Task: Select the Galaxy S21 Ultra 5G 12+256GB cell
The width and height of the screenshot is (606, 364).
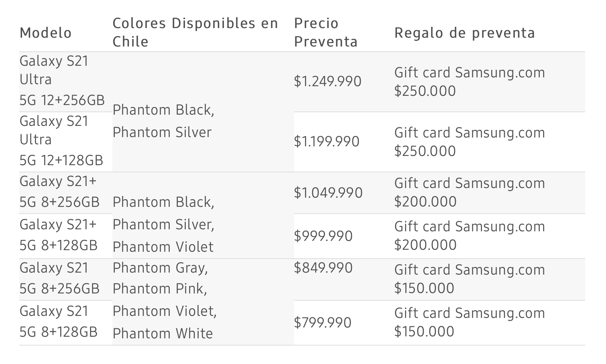Action: click(x=62, y=81)
